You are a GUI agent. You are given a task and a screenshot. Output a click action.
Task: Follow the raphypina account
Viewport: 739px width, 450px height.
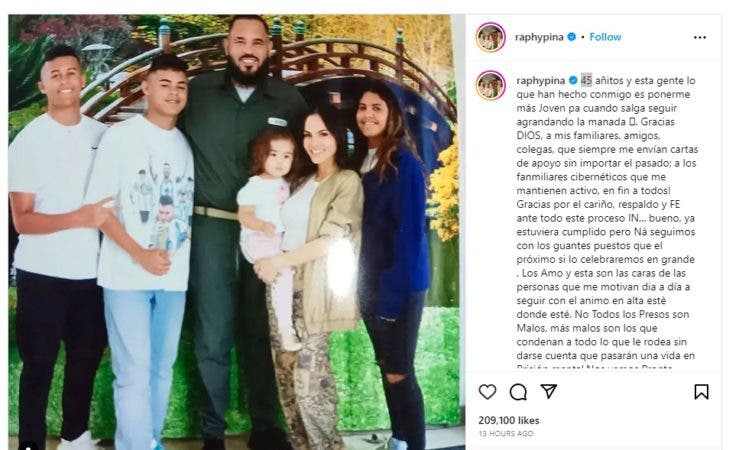pos(605,37)
